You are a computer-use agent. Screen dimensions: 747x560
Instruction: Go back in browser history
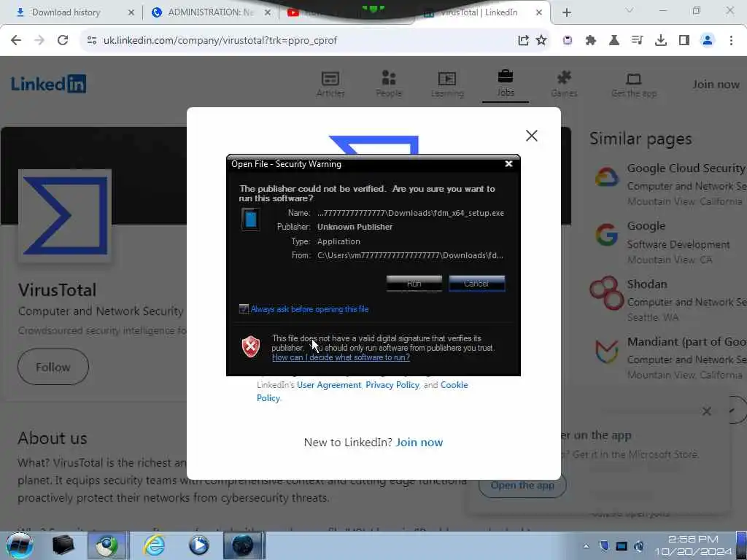click(x=16, y=41)
